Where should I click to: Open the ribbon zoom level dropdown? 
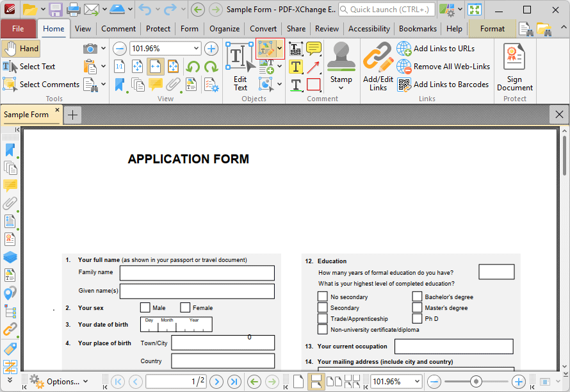pyautogui.click(x=196, y=49)
